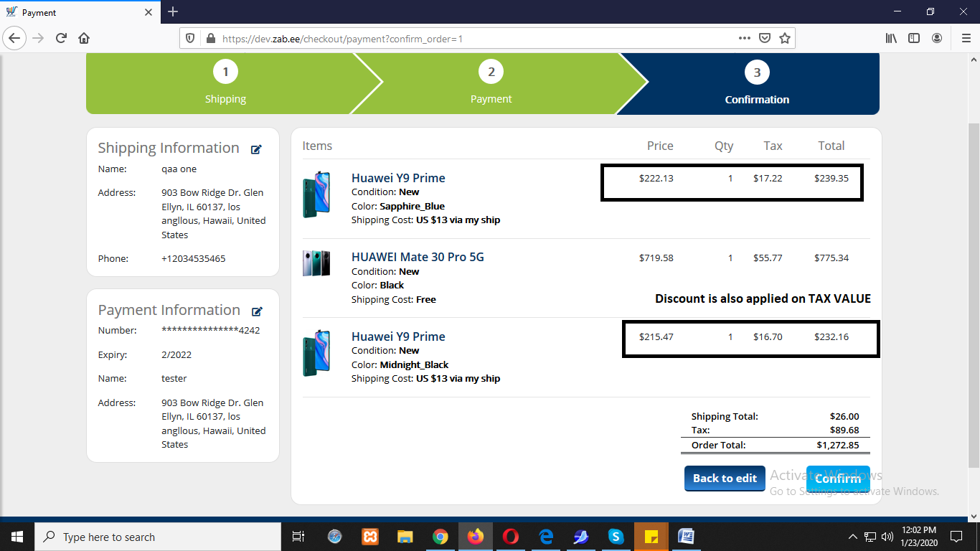980x551 pixels.
Task: Click the phone number +12034535465
Action: pos(193,258)
